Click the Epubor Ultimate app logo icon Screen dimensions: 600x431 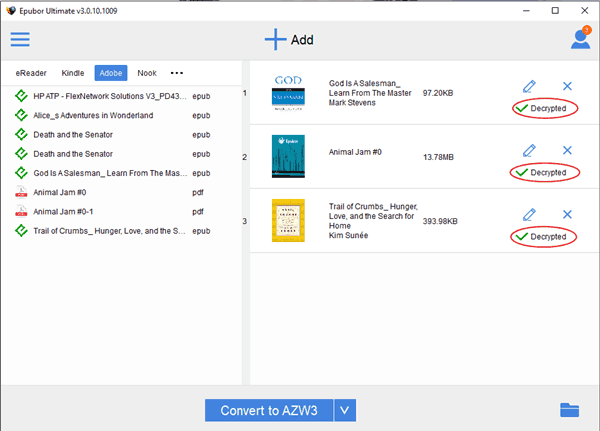11,11
